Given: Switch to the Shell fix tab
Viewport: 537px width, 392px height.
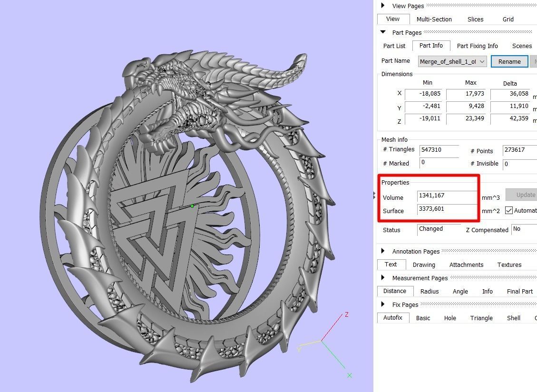Looking at the screenshot, I should pos(513,318).
